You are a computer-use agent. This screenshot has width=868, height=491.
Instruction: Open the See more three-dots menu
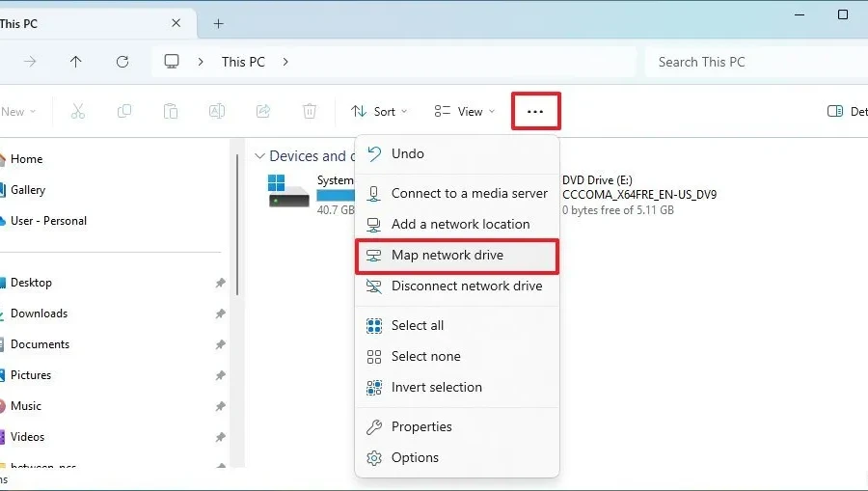pos(535,111)
